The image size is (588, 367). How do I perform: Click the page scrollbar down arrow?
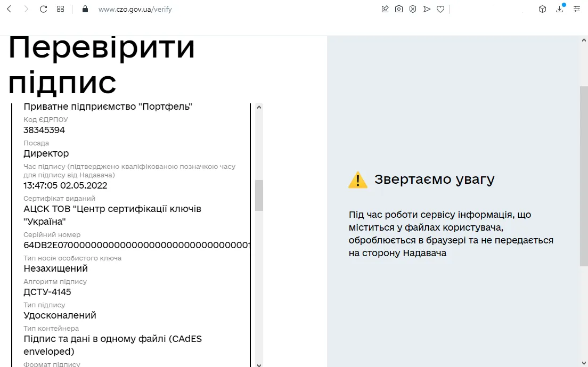[584, 363]
